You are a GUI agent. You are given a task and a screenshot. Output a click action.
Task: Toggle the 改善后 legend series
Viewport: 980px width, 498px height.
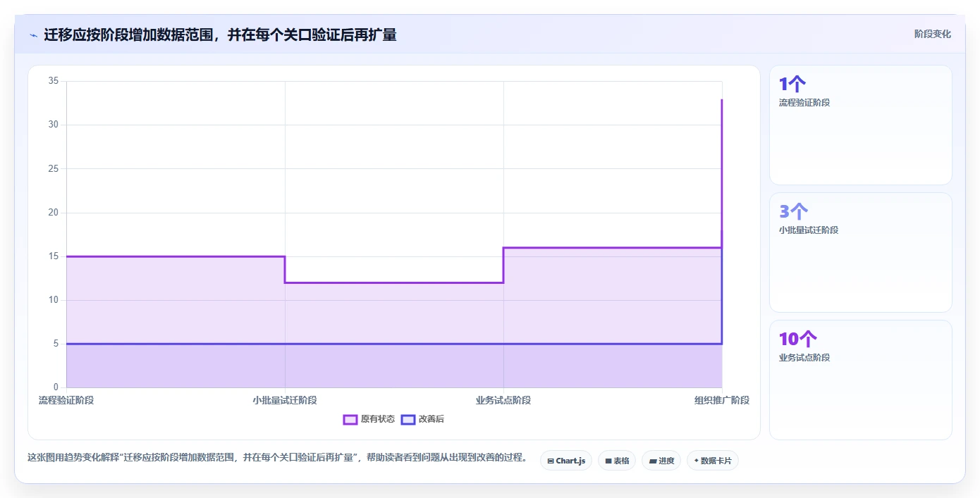[x=422, y=419]
